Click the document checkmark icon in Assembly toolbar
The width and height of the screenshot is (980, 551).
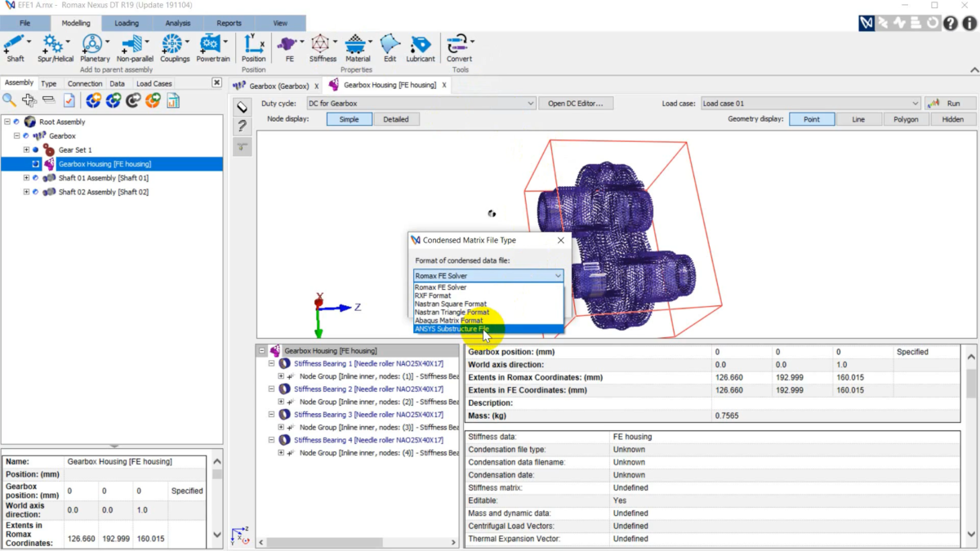[69, 100]
